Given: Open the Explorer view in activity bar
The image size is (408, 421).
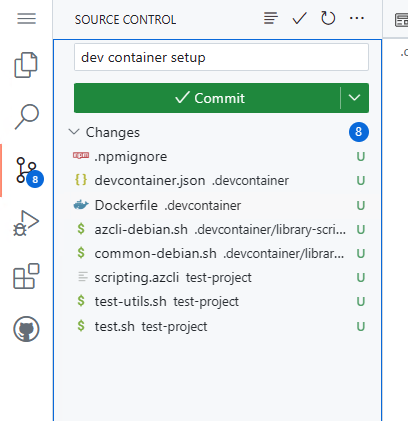Looking at the screenshot, I should pyautogui.click(x=26, y=65).
